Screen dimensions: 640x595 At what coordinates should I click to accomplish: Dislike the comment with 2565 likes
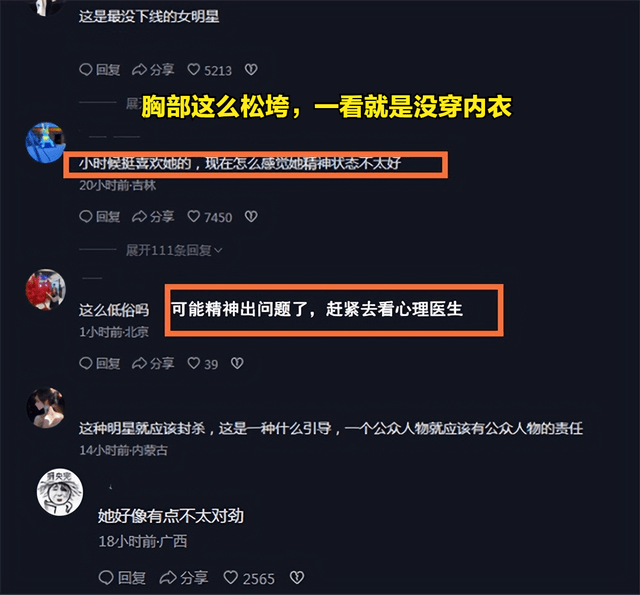point(297,578)
